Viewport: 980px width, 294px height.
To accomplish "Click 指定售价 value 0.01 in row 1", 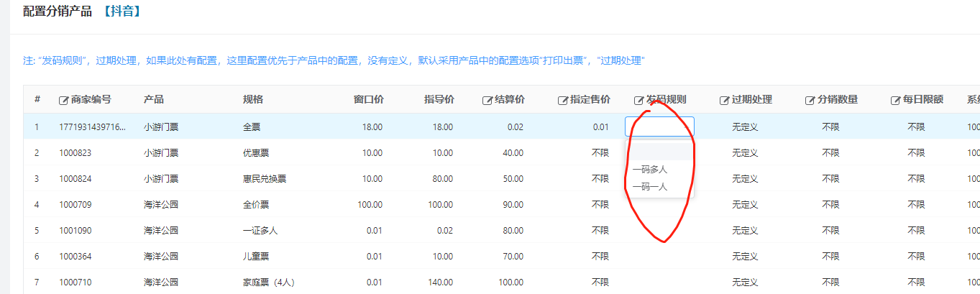I will [x=600, y=127].
